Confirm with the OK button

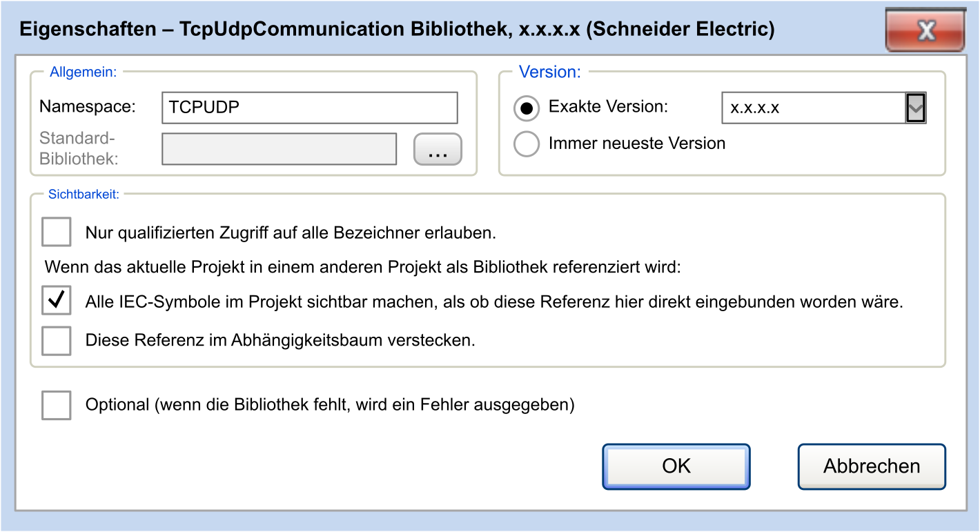[x=676, y=466]
